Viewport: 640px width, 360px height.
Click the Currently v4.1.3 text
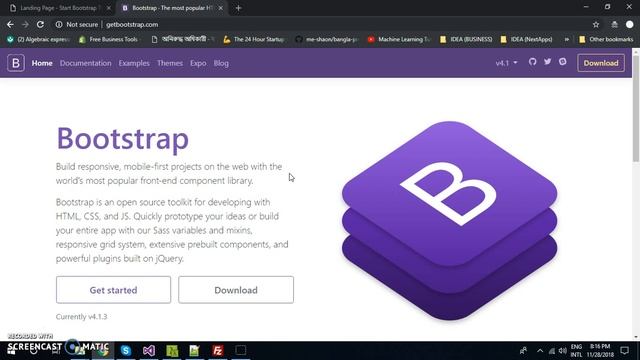click(x=82, y=317)
